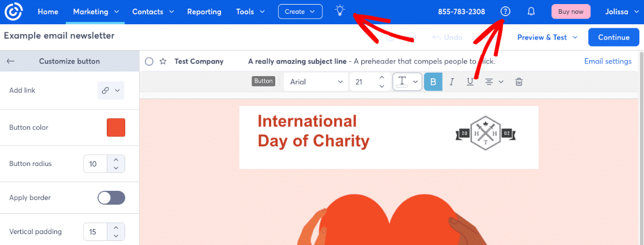Go to Reporting
Screen dimensions: 644x245
pyautogui.click(x=204, y=12)
